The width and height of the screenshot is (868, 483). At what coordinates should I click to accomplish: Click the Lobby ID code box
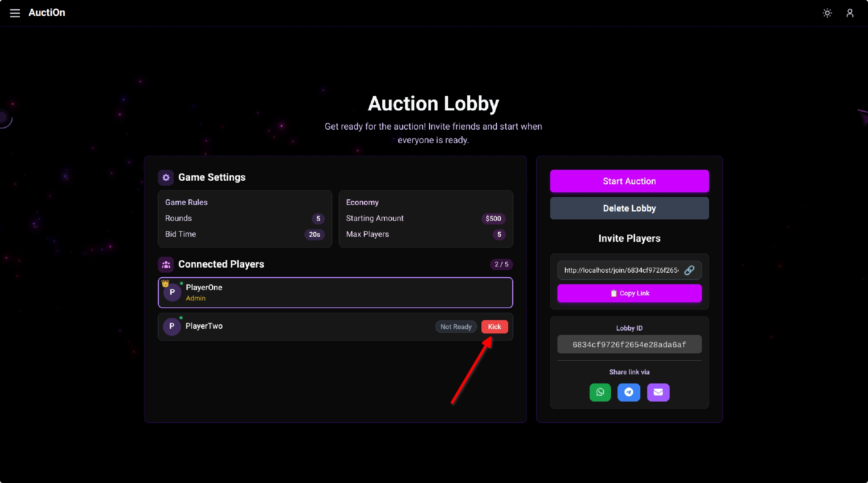tap(629, 344)
